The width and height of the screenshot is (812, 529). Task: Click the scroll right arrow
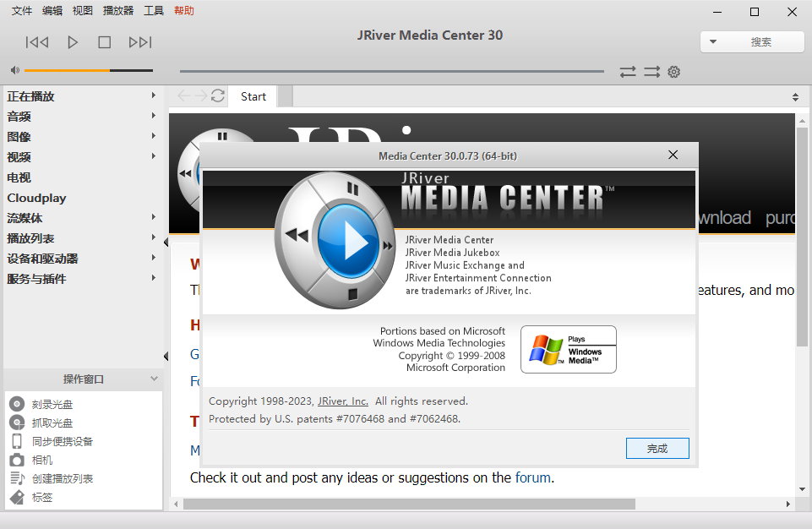click(788, 504)
